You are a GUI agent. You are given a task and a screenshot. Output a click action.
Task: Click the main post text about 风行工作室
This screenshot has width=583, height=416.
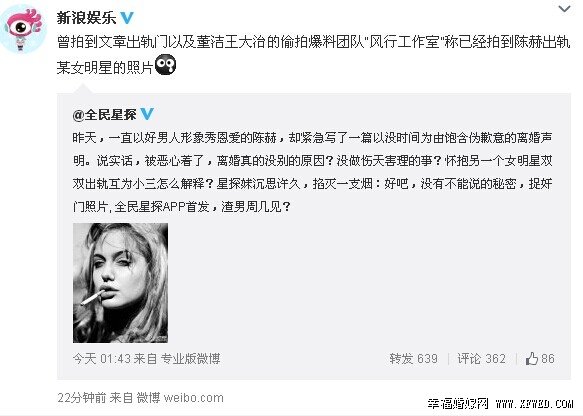point(313,54)
